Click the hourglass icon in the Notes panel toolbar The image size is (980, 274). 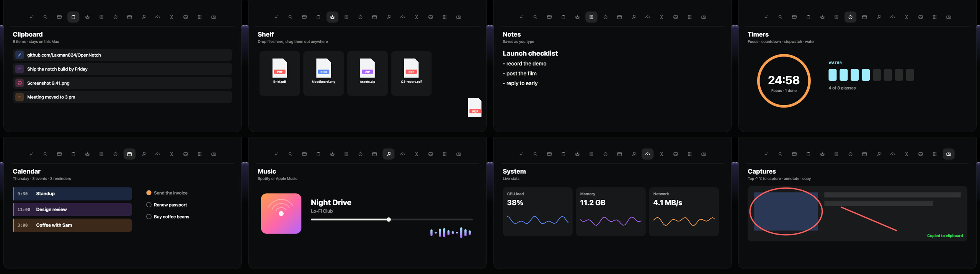pos(661,17)
